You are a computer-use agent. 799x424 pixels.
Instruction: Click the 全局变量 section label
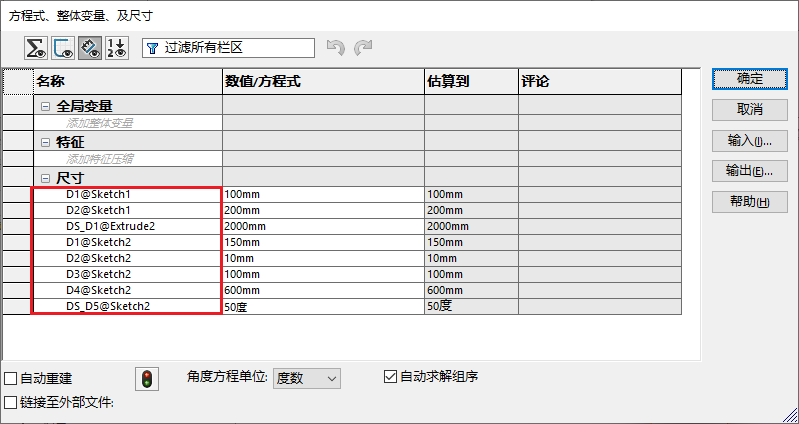point(84,107)
